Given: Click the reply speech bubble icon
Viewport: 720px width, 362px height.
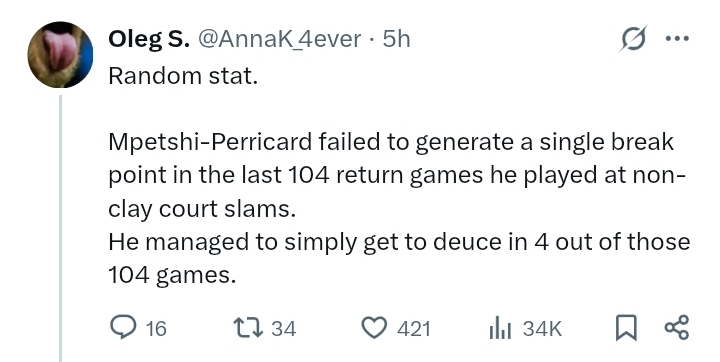Looking at the screenshot, I should pos(123,328).
